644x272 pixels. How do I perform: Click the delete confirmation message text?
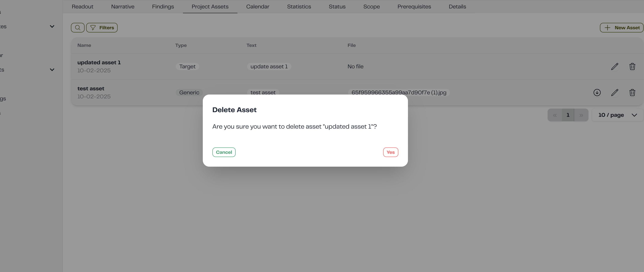coord(295,127)
